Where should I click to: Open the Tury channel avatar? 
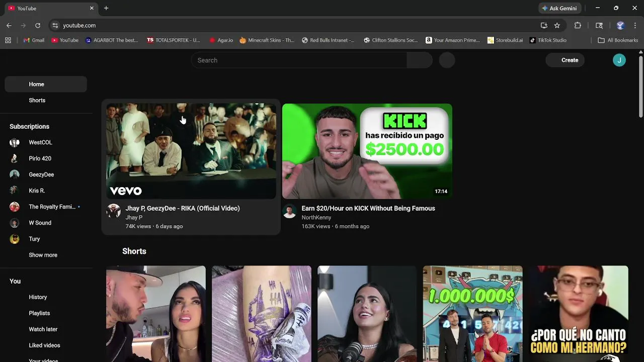point(15,239)
